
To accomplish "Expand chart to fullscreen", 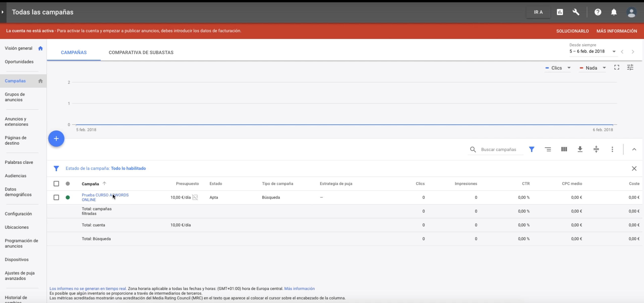I will point(617,67).
